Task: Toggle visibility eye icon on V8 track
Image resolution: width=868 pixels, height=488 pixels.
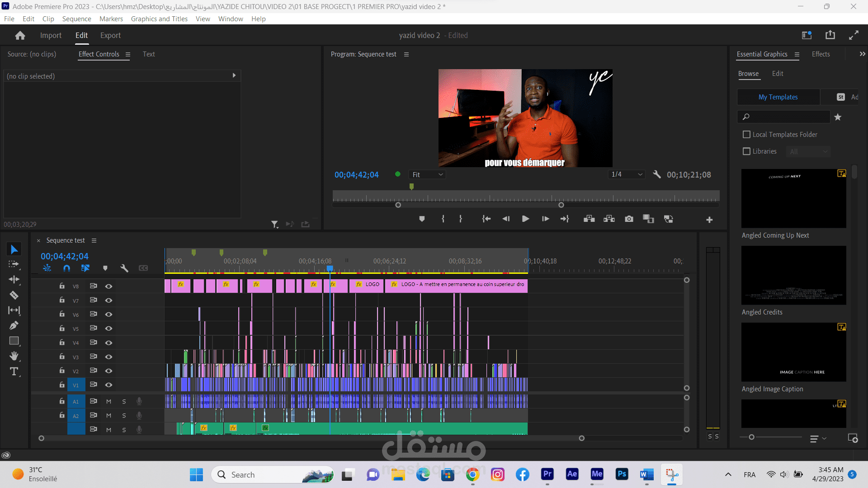Action: pos(108,286)
